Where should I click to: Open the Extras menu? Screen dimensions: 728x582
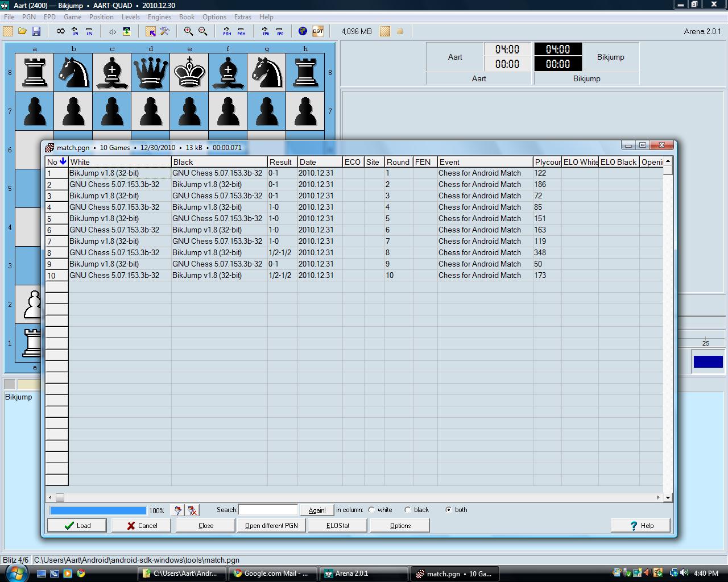click(x=242, y=16)
